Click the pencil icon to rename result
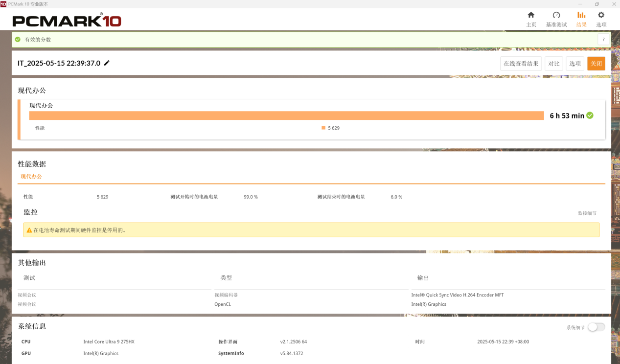 coord(107,63)
